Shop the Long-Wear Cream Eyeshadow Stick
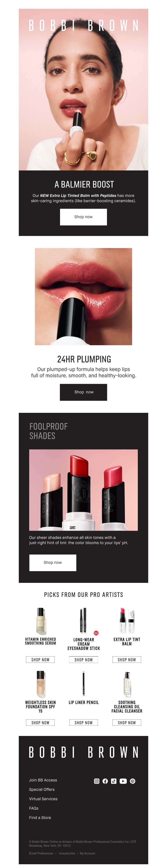This screenshot has width=167, height=868. (x=84, y=660)
